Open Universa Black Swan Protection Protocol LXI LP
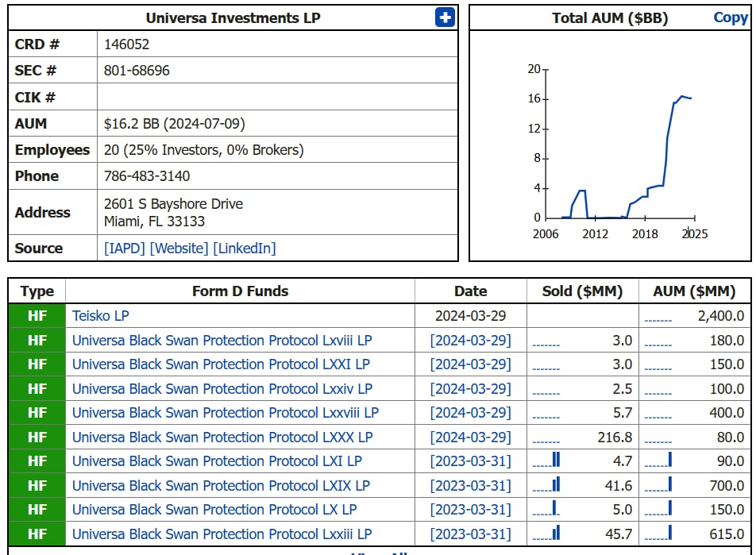 pyautogui.click(x=217, y=461)
